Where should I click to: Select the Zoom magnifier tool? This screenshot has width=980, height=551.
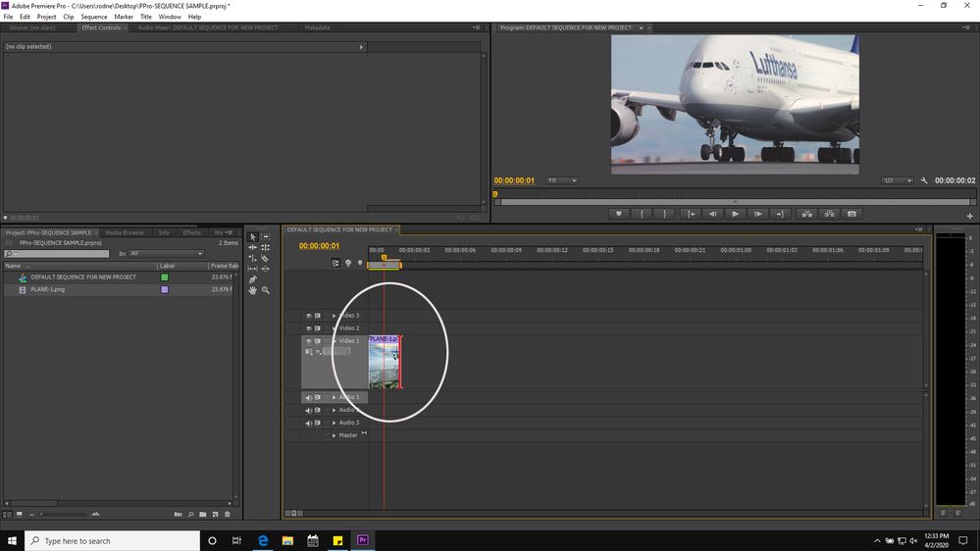pos(266,290)
